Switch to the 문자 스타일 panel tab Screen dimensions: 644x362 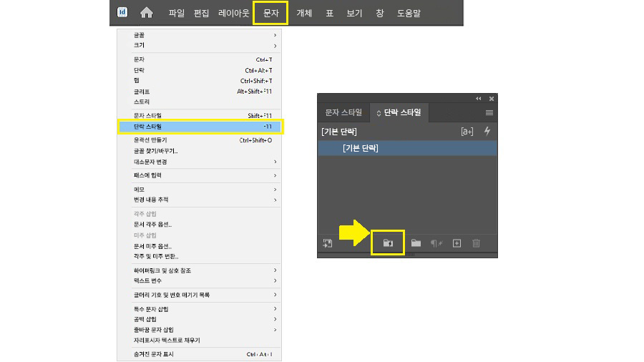pyautogui.click(x=343, y=112)
